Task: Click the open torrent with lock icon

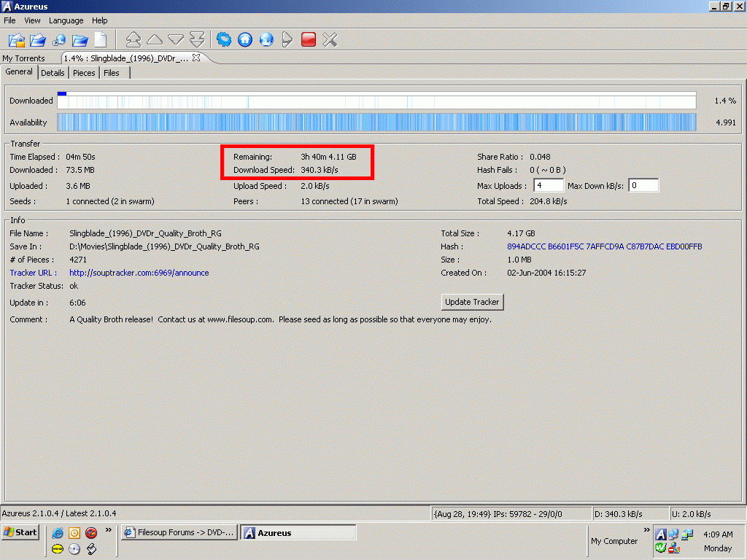Action: [17, 40]
